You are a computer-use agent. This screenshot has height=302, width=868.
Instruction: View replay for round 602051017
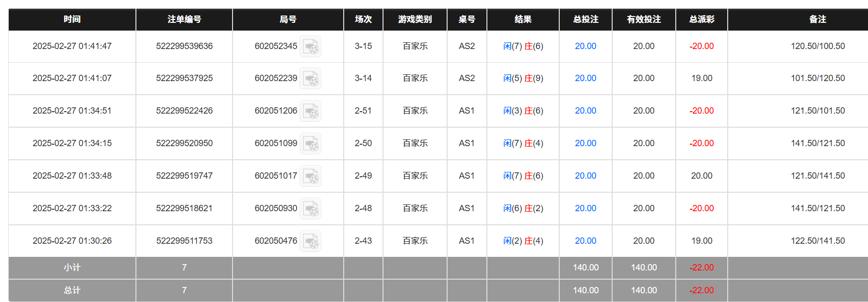310,176
